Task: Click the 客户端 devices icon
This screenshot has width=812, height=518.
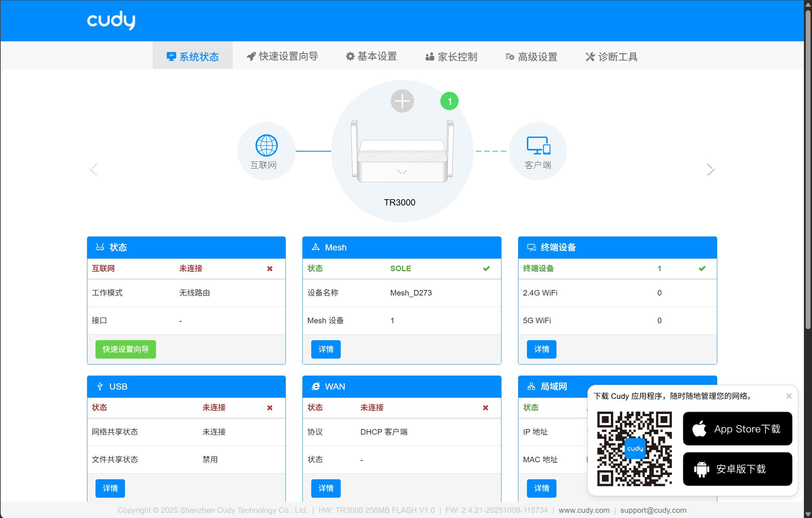Action: [x=538, y=145]
